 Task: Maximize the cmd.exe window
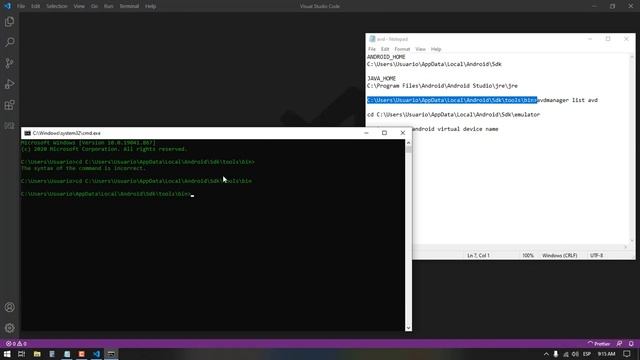point(384,133)
